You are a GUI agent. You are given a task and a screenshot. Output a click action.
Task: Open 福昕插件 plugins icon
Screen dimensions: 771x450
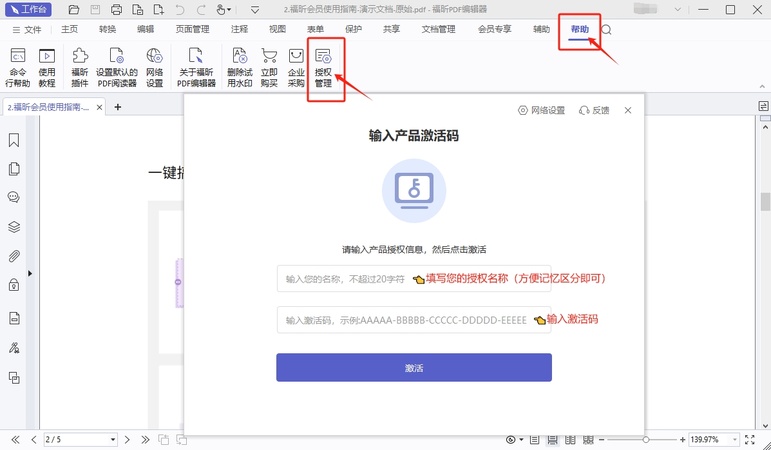(x=80, y=68)
